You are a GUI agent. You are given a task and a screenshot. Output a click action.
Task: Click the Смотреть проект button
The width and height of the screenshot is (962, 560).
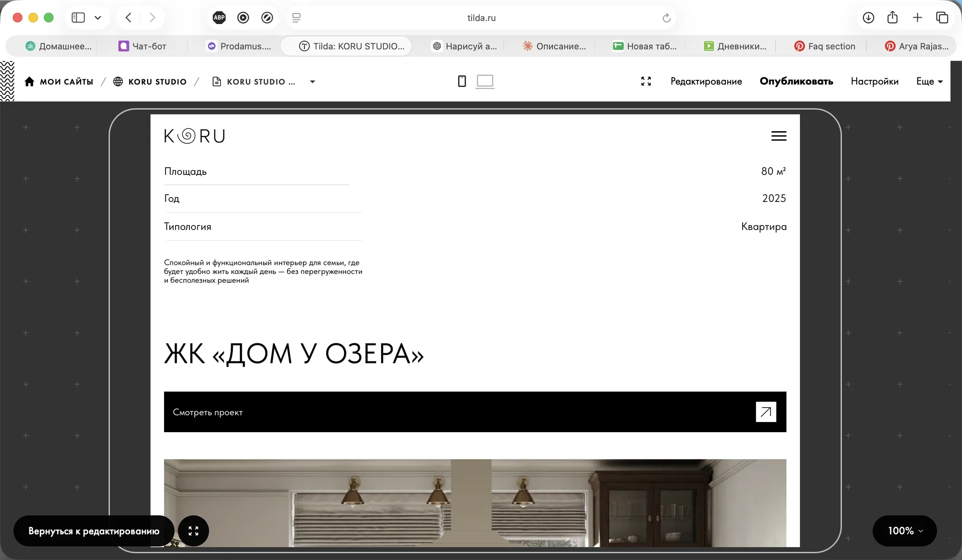(x=475, y=412)
